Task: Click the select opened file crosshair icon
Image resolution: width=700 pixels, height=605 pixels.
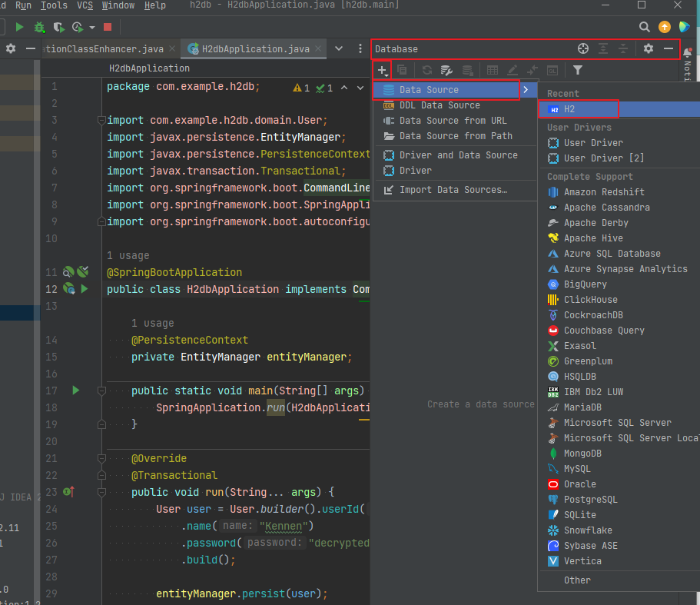Action: pos(583,48)
